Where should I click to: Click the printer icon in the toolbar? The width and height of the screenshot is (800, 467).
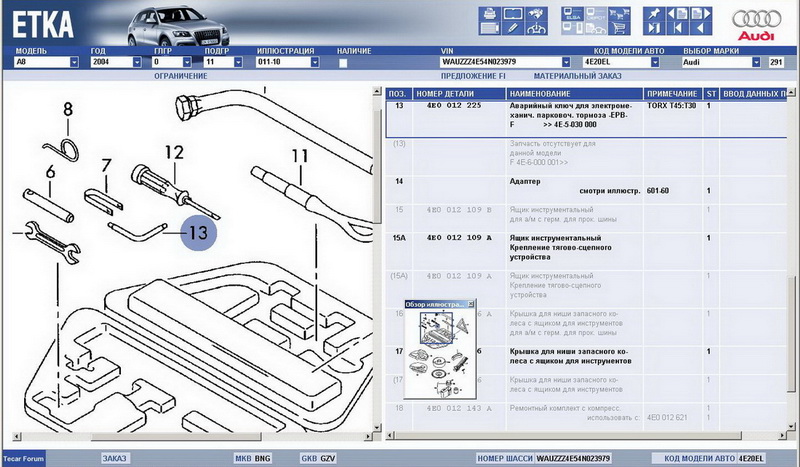click(490, 14)
